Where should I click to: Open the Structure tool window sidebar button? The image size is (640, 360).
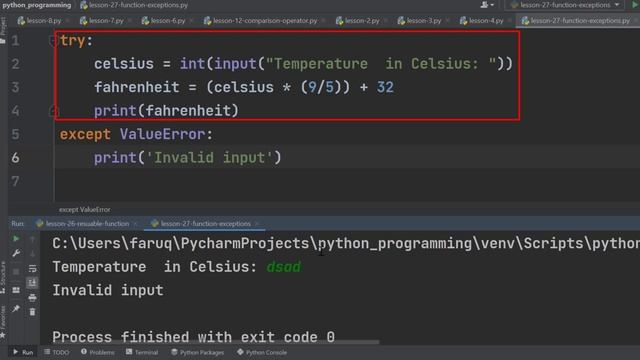point(3,278)
